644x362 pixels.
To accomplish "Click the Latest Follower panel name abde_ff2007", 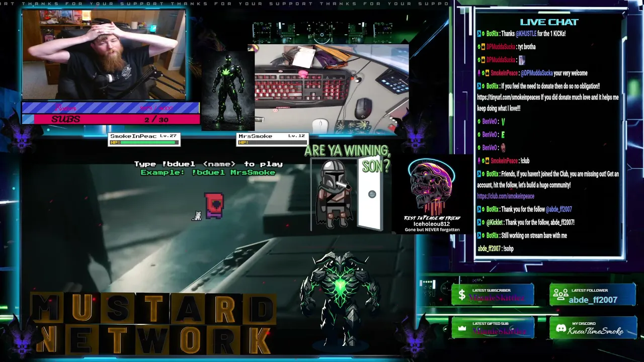I will click(x=593, y=300).
